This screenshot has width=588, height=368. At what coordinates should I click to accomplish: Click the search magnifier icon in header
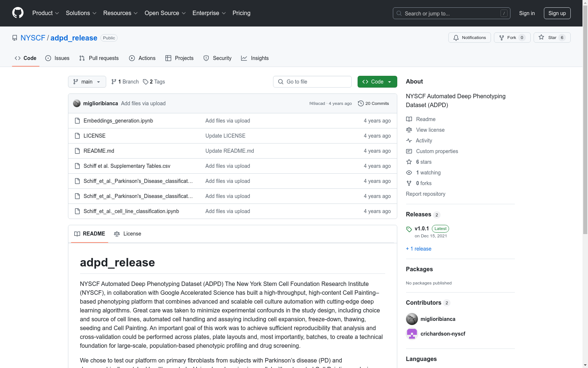click(x=399, y=13)
